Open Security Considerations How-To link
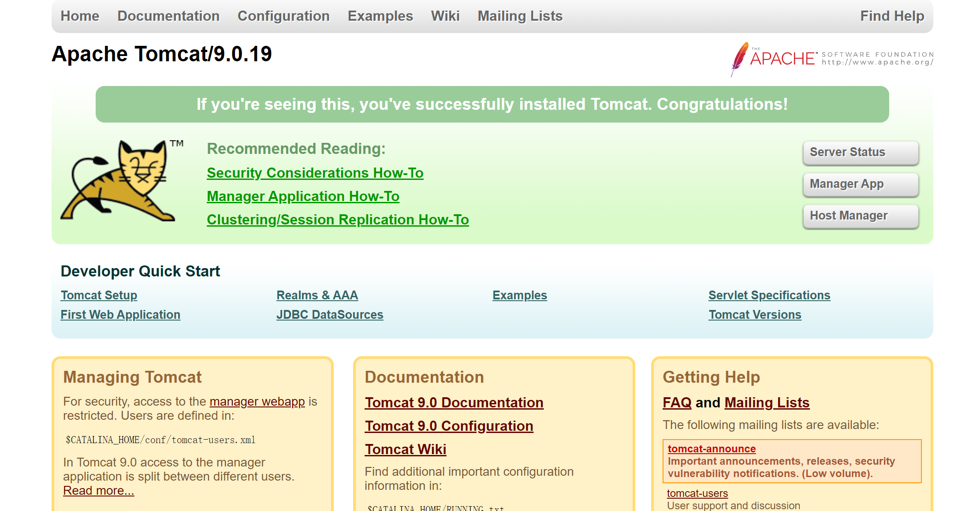Viewport: 980px width, 511px height. click(315, 173)
